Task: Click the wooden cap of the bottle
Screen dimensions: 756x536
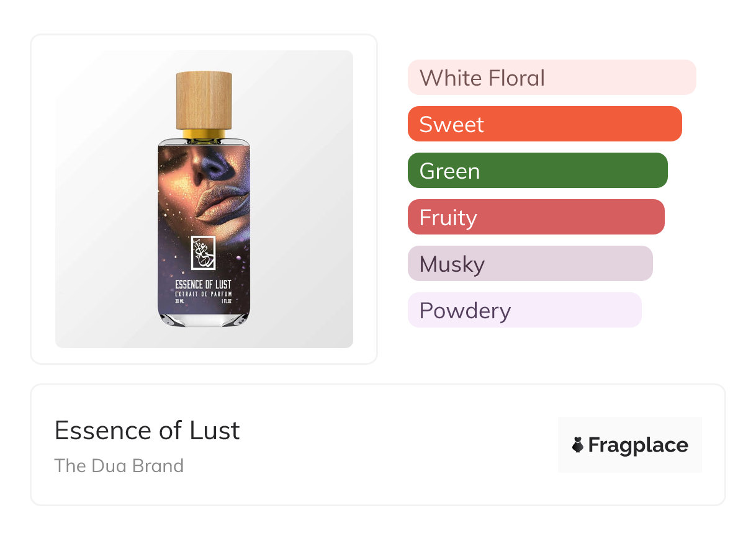Action: click(204, 99)
